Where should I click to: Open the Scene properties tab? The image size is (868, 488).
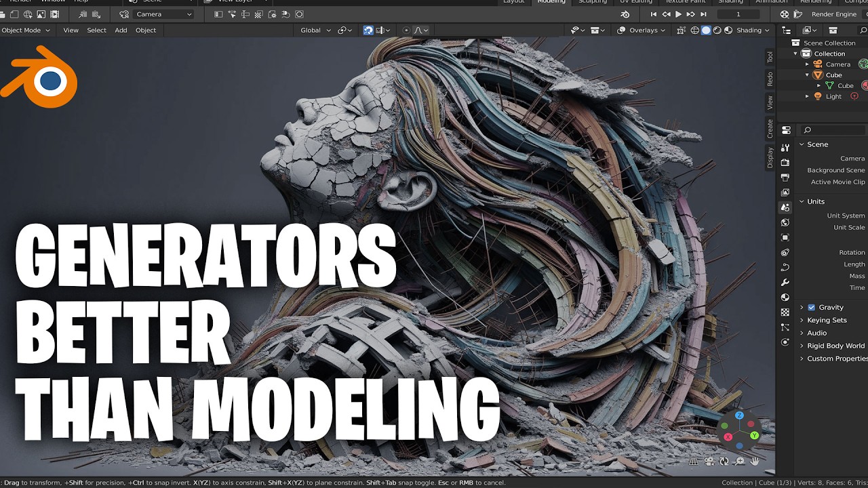tap(785, 207)
